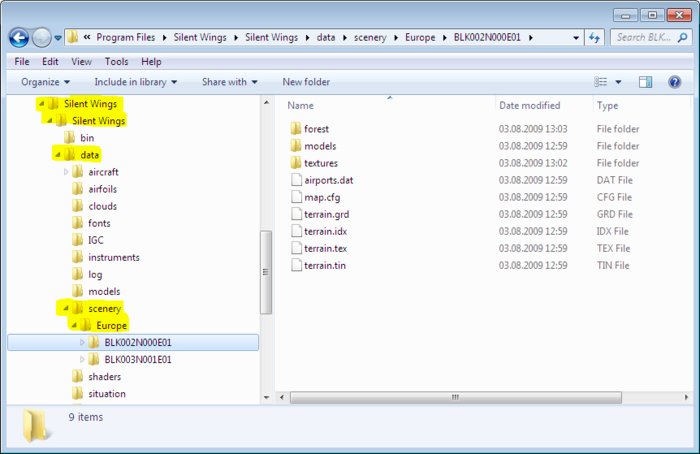Refresh the folder with the refresh button
Image resolution: width=700 pixels, height=454 pixels.
click(594, 38)
